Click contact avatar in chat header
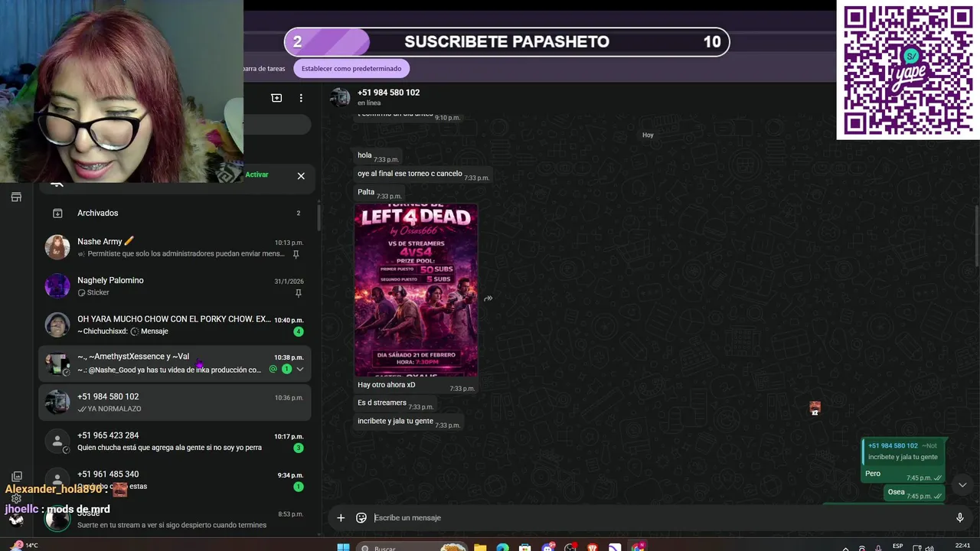Screen dimensions: 980x551 pos(340,97)
